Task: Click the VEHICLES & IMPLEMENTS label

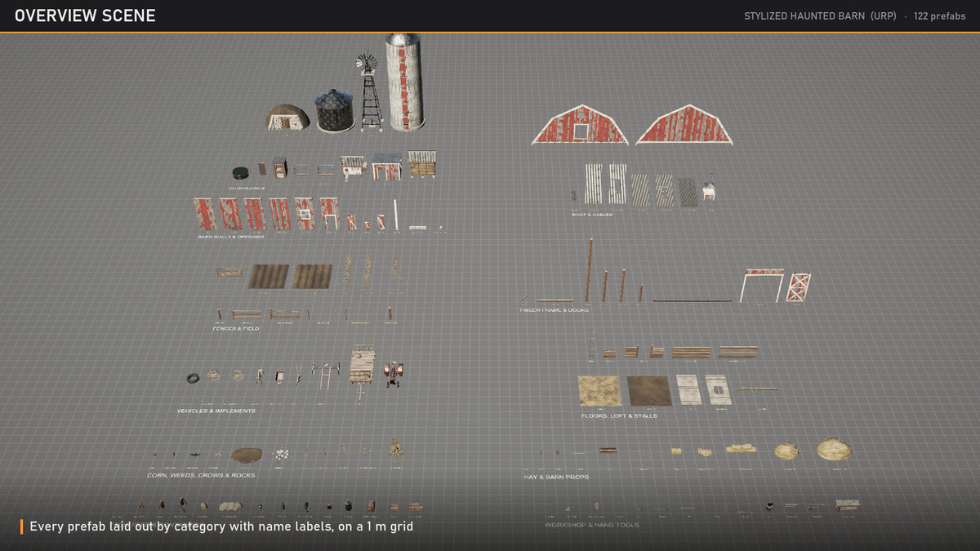Action: 216,411
